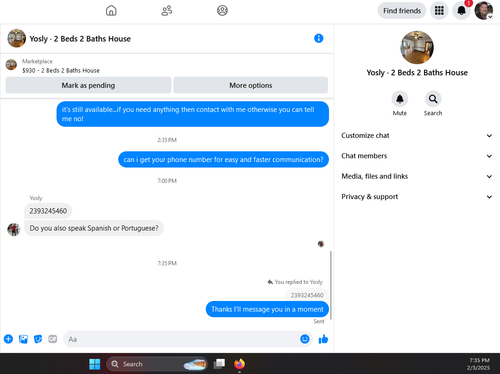Click chat header avatar next to Yosly title
Screen dimensions: 500x374
click(17, 38)
